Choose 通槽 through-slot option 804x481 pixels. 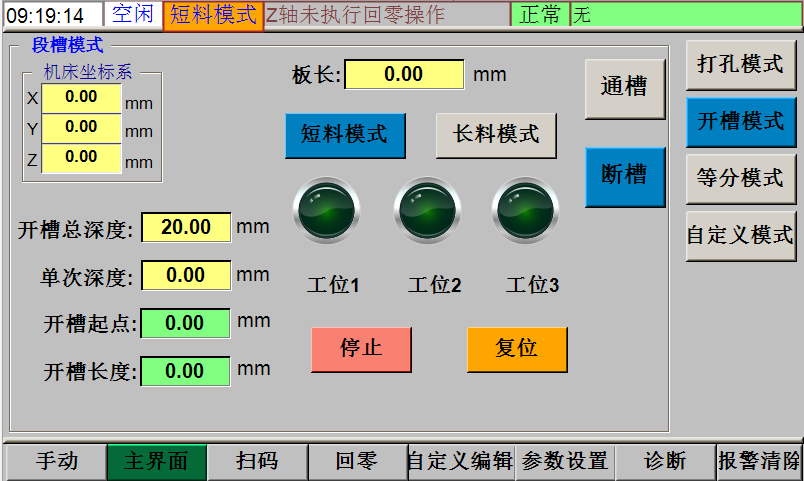click(624, 88)
